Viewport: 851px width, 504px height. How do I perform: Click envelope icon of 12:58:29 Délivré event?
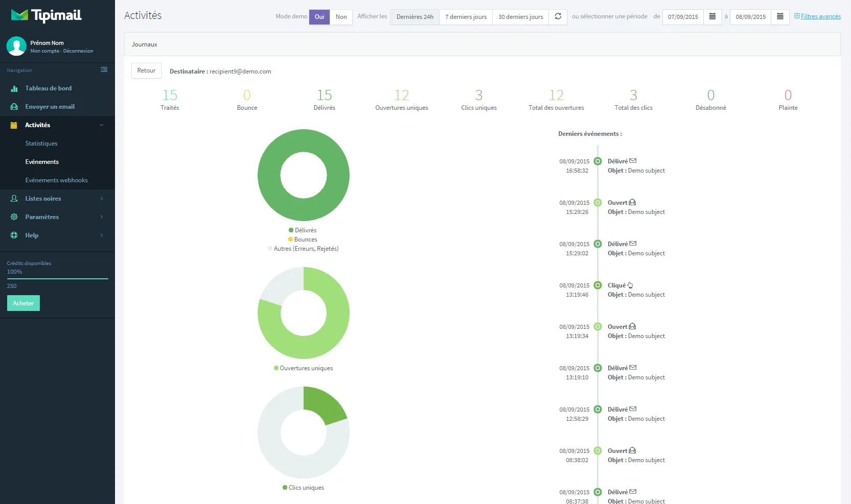click(x=633, y=409)
